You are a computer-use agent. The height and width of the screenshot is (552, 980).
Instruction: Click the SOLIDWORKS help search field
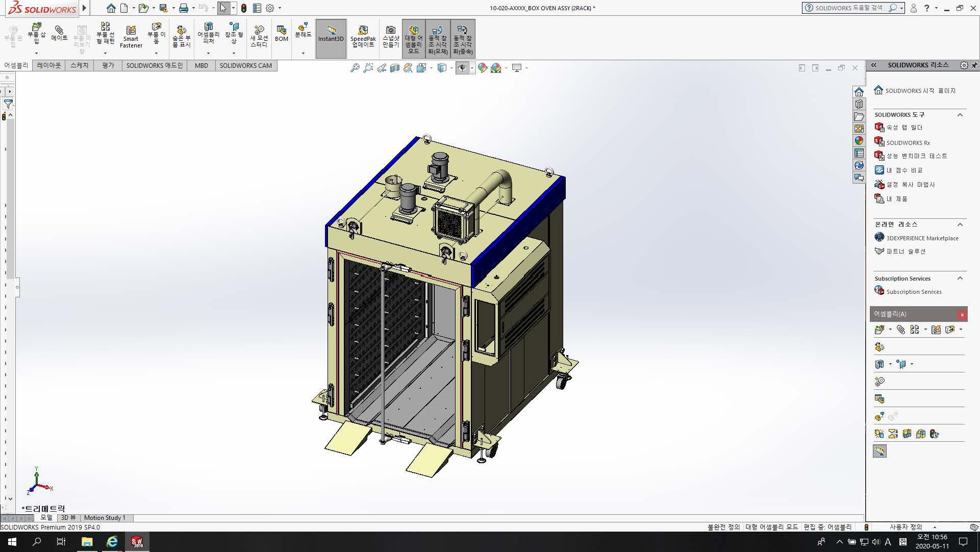click(x=848, y=8)
